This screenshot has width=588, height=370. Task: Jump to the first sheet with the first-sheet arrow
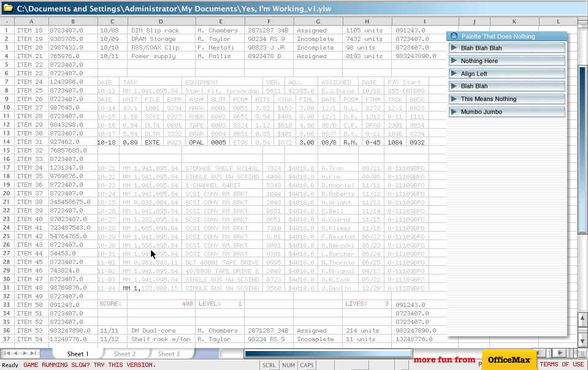point(7,353)
